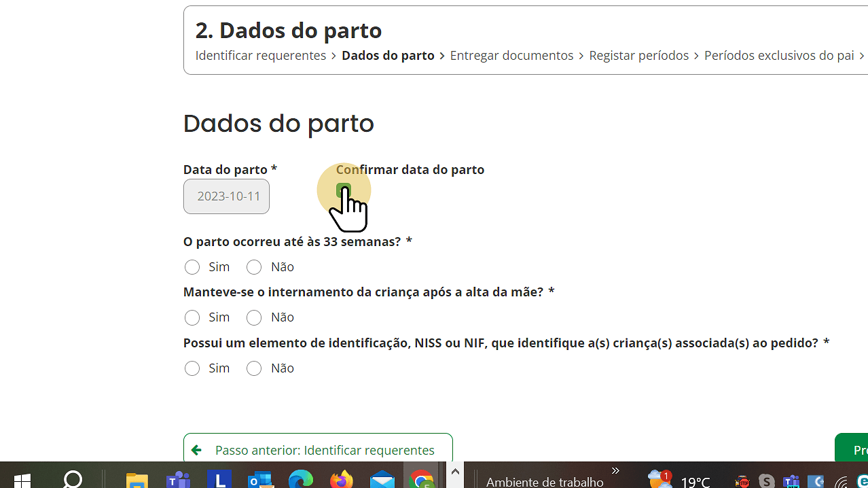This screenshot has height=488, width=868.
Task: Choose Não for NISS ou NIF identification question
Action: tap(254, 368)
